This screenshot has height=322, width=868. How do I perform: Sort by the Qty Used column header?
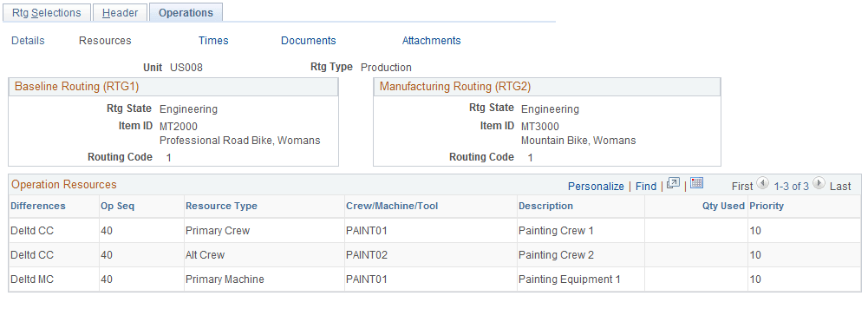point(723,206)
